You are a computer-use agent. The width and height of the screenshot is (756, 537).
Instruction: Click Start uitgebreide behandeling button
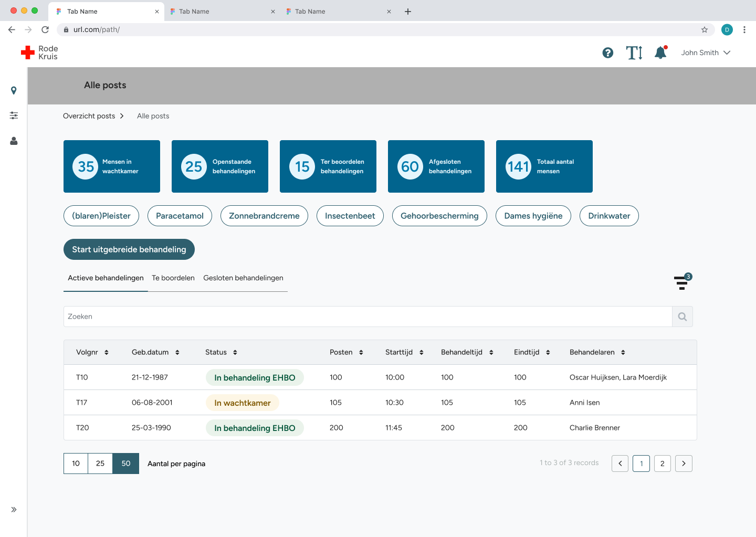(x=129, y=249)
